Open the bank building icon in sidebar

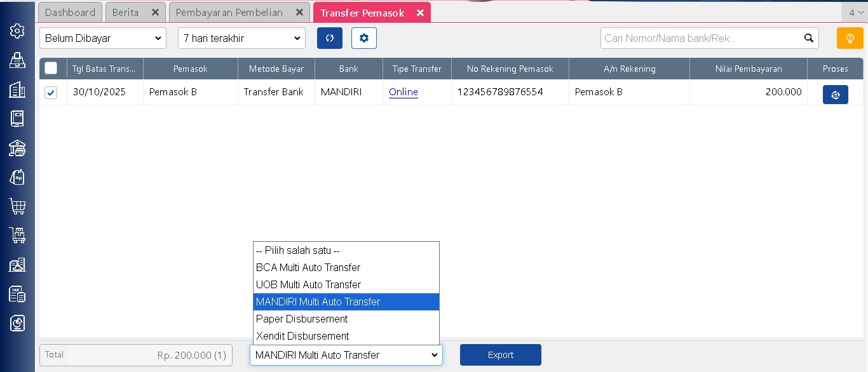click(17, 149)
